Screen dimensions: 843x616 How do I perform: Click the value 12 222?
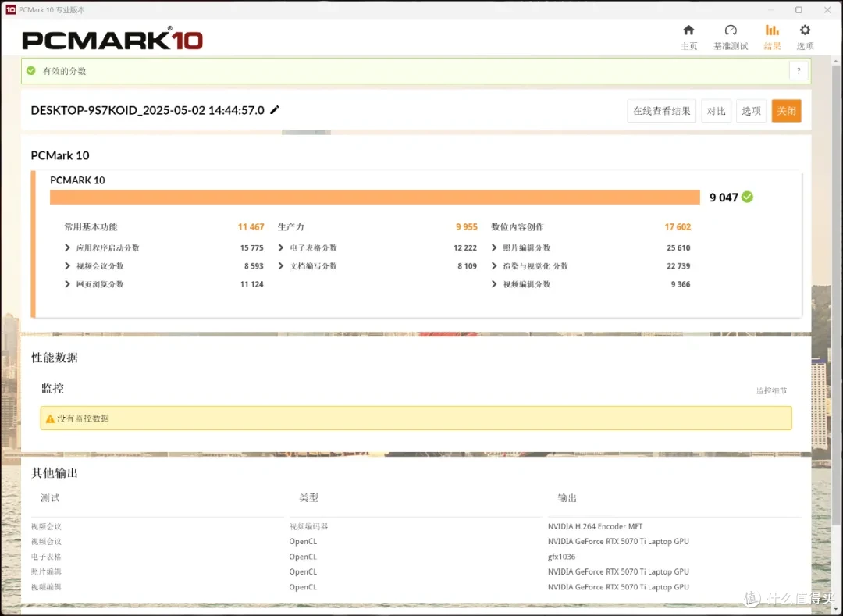[465, 247]
